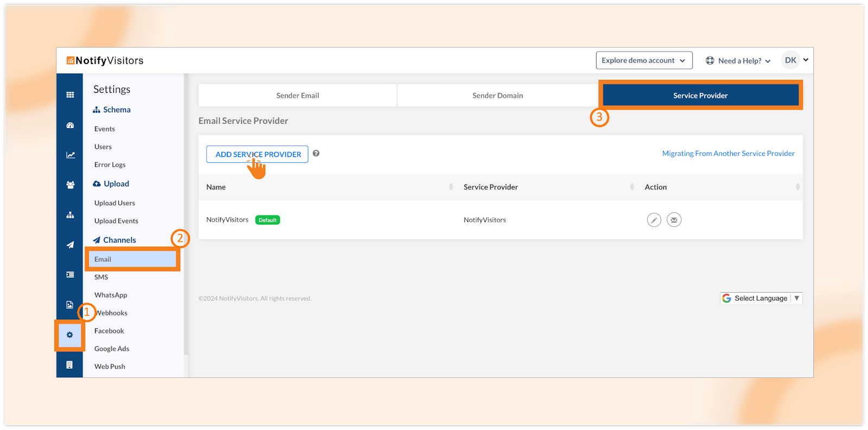Click the Action column header
Image resolution: width=868 pixels, height=430 pixels.
pyautogui.click(x=655, y=187)
